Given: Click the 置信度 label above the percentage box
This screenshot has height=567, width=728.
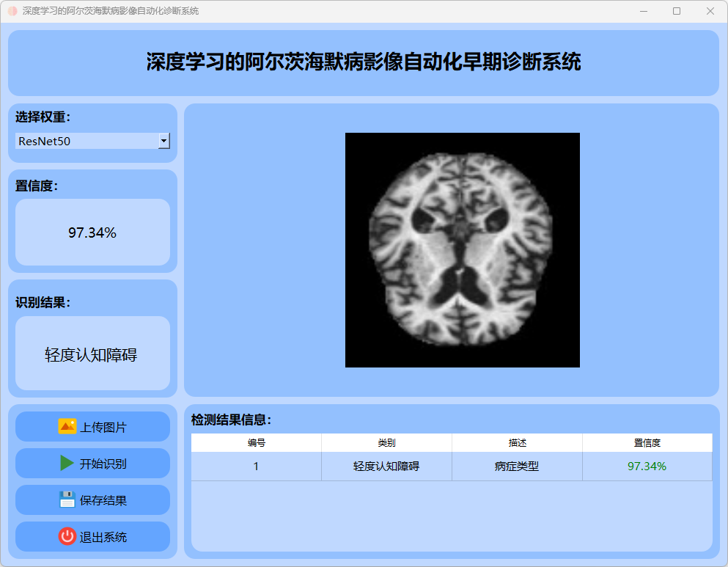Looking at the screenshot, I should 37,186.
